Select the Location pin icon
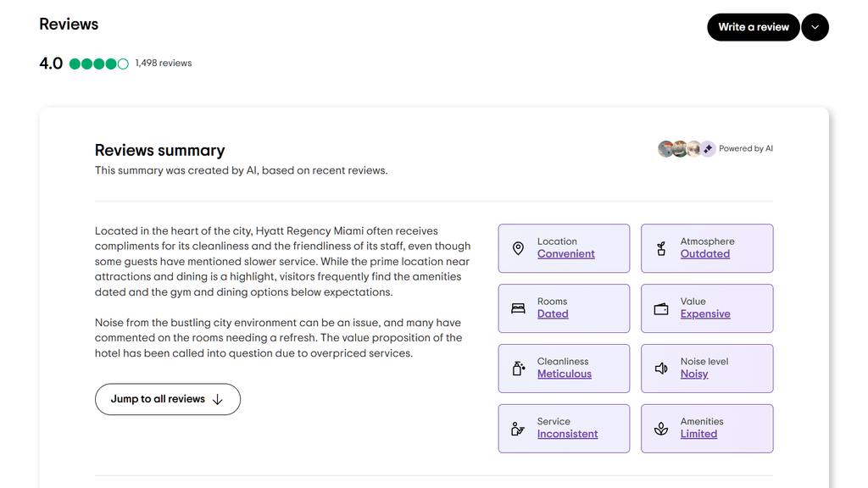The height and width of the screenshot is (488, 868). pos(519,248)
